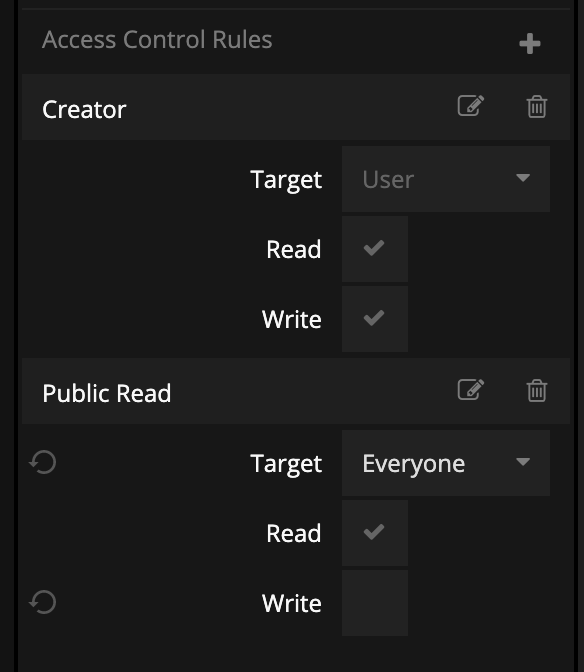584x672 pixels.
Task: Add a new access control rule
Action: pyautogui.click(x=530, y=44)
